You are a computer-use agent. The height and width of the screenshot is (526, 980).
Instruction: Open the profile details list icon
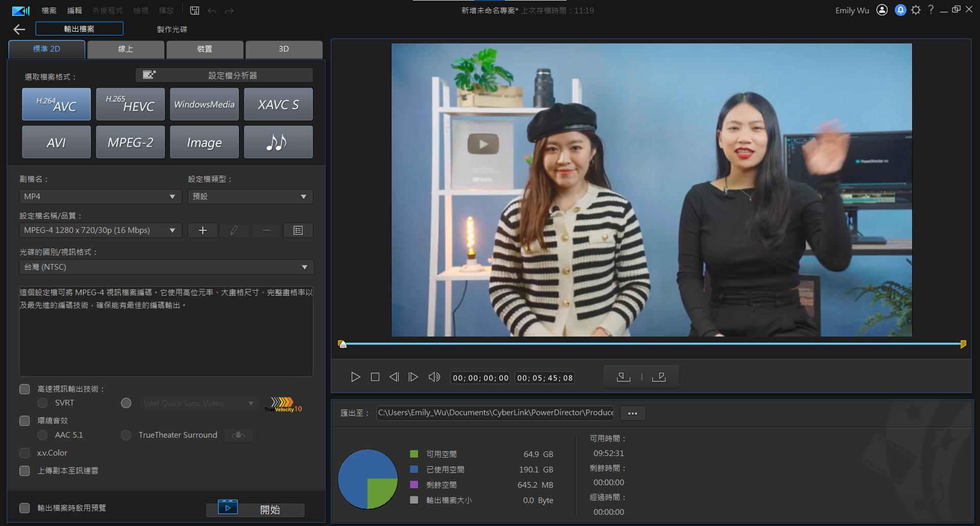point(298,230)
